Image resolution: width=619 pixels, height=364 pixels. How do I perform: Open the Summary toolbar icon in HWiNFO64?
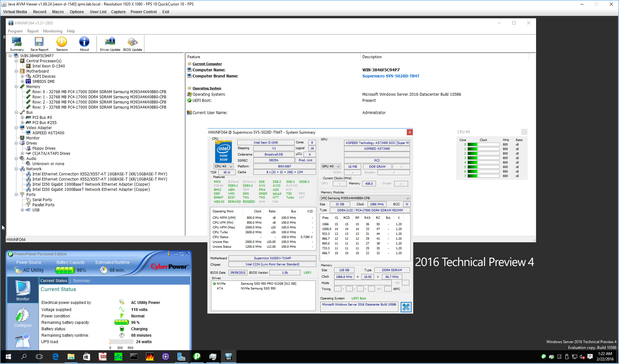point(17,44)
